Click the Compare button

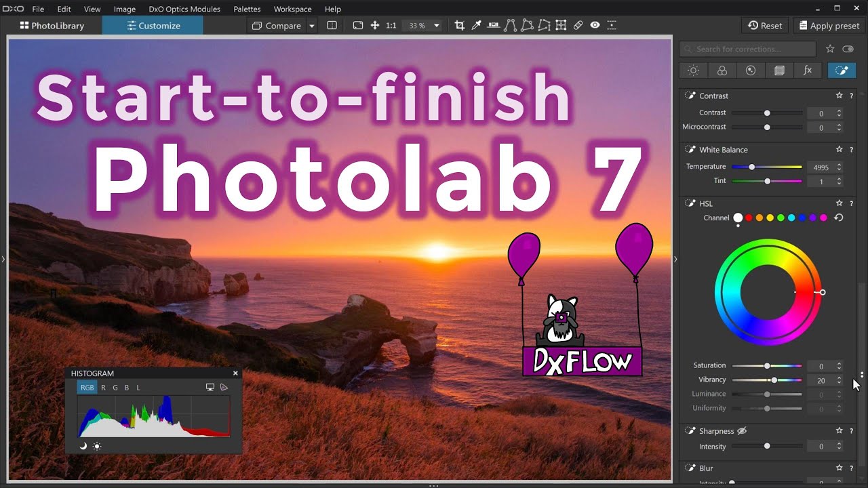277,26
